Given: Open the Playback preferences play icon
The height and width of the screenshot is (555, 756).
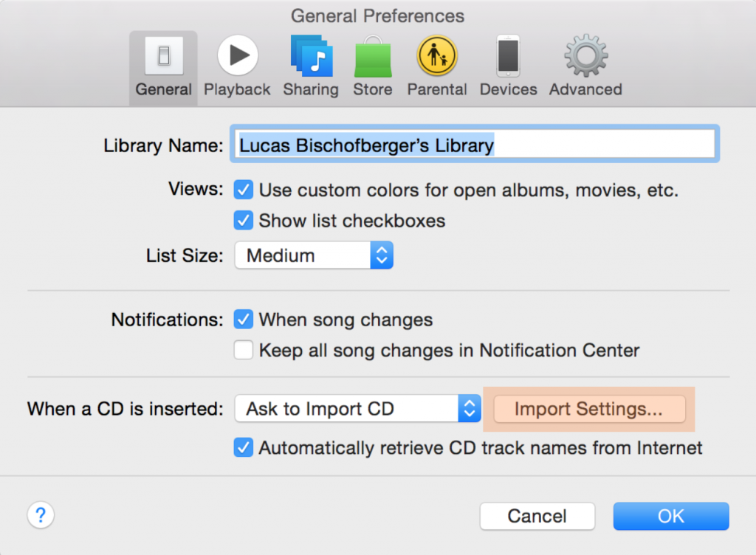Looking at the screenshot, I should (x=237, y=56).
